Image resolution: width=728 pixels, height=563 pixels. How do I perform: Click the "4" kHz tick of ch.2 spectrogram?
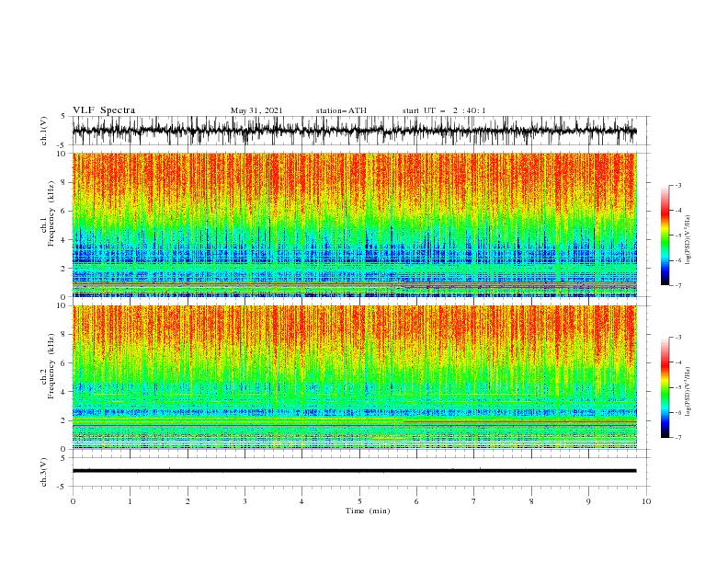pos(64,392)
